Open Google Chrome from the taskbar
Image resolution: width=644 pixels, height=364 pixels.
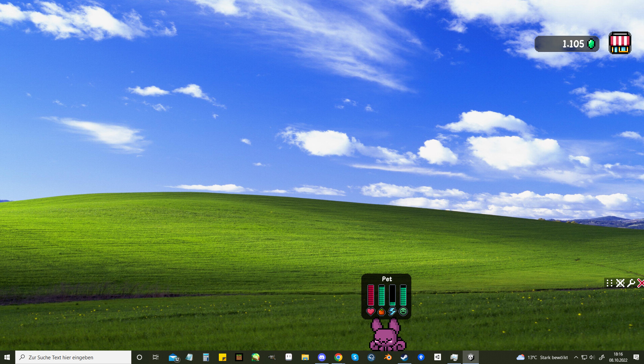[x=339, y=357]
